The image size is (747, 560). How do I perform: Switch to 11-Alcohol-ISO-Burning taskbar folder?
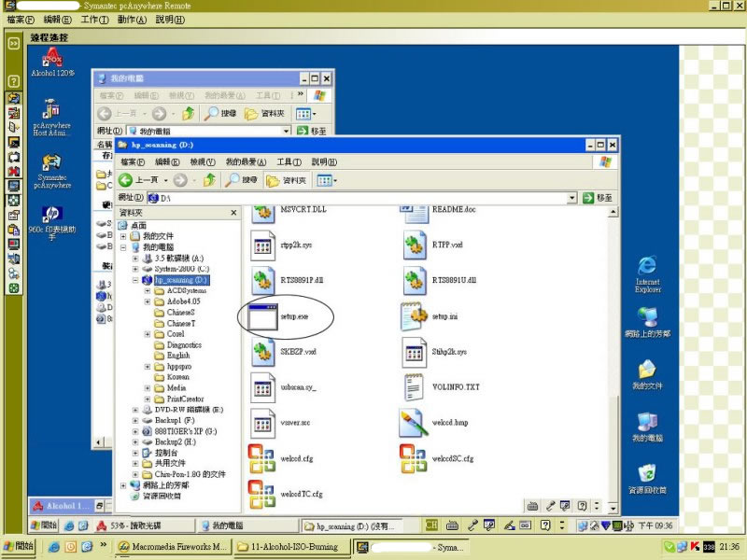click(x=293, y=547)
